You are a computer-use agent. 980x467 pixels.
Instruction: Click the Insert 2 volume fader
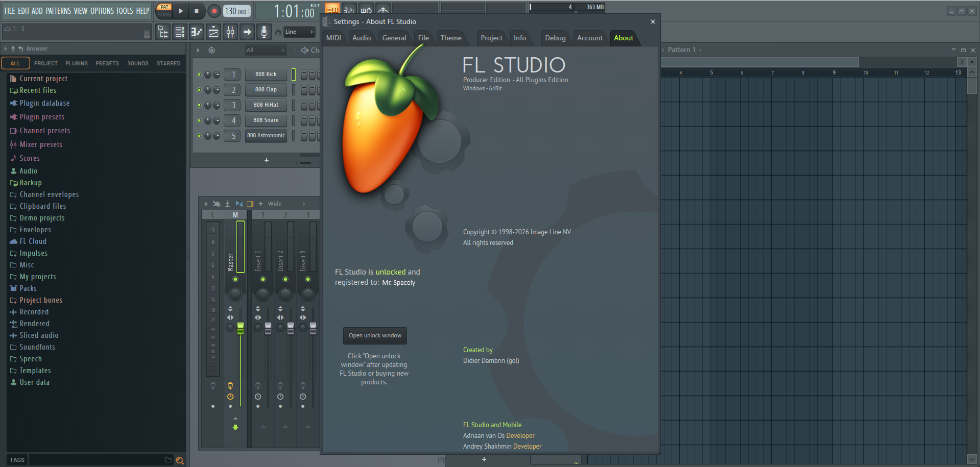(x=291, y=328)
